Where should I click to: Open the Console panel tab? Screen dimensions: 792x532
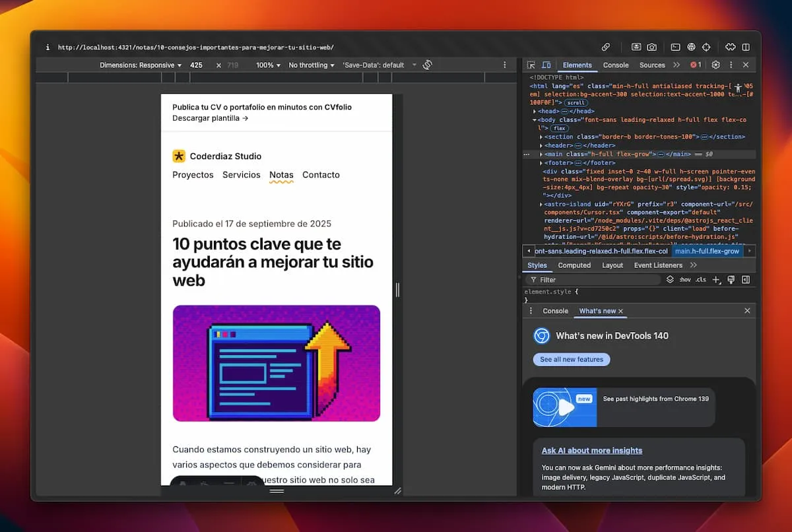click(616, 65)
